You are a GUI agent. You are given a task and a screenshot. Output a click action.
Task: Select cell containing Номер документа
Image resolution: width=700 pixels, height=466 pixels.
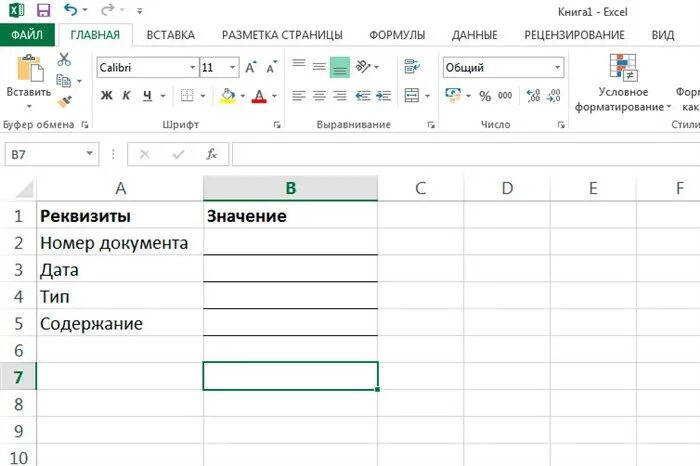click(120, 243)
